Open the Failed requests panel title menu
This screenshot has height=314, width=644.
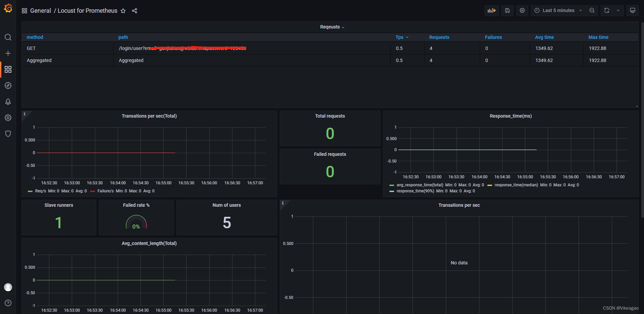[x=330, y=154]
